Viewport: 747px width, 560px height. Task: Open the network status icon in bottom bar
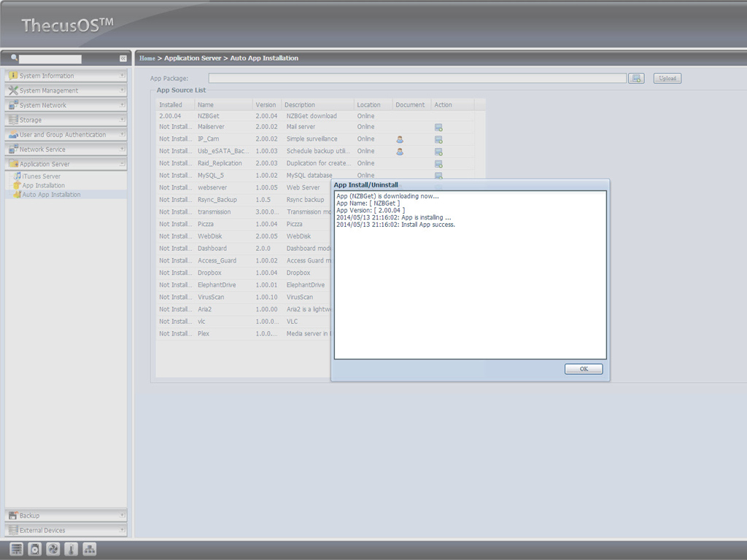click(89, 549)
